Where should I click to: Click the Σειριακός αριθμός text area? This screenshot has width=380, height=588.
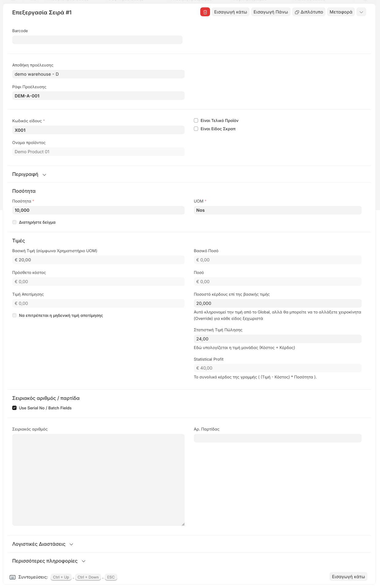coord(98,480)
